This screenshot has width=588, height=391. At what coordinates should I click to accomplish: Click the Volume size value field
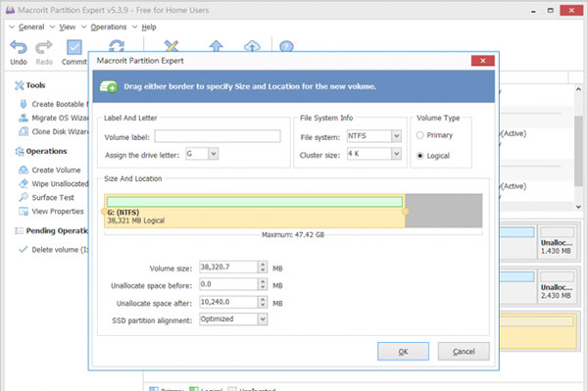(x=228, y=267)
